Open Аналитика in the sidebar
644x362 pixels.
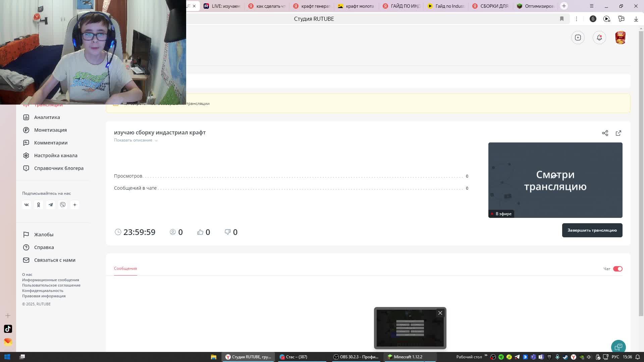tap(47, 117)
